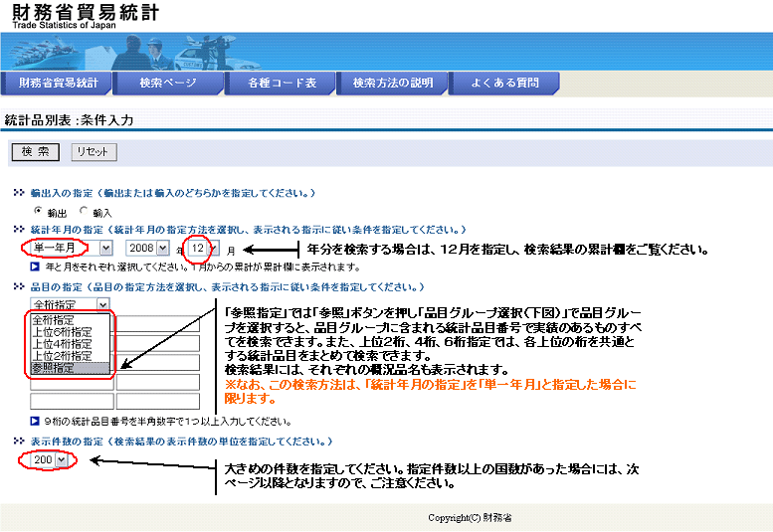Click the 検索 search button

click(35, 152)
